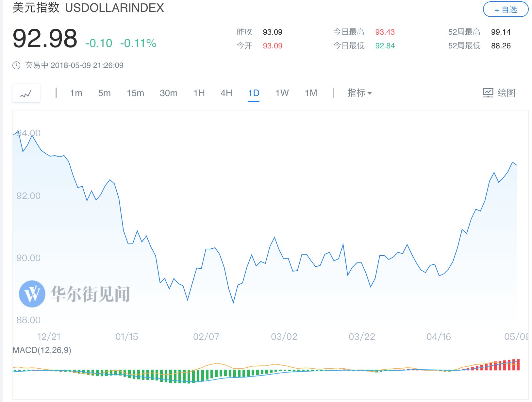Select the 1m timeframe
532x402 pixels.
click(x=76, y=93)
